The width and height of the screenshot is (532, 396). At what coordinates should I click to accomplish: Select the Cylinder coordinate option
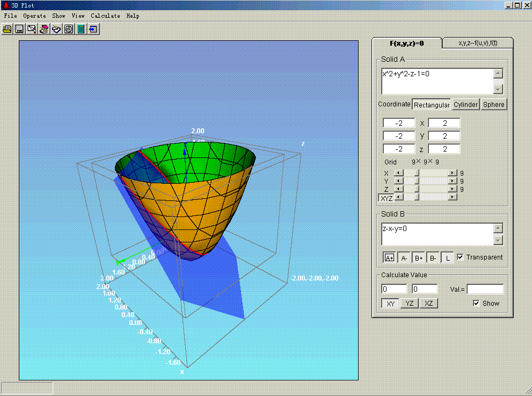point(466,105)
